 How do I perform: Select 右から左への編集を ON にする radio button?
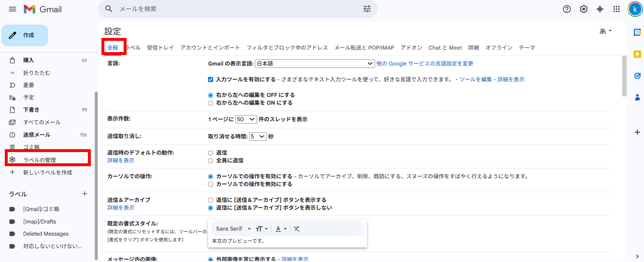pyautogui.click(x=211, y=103)
